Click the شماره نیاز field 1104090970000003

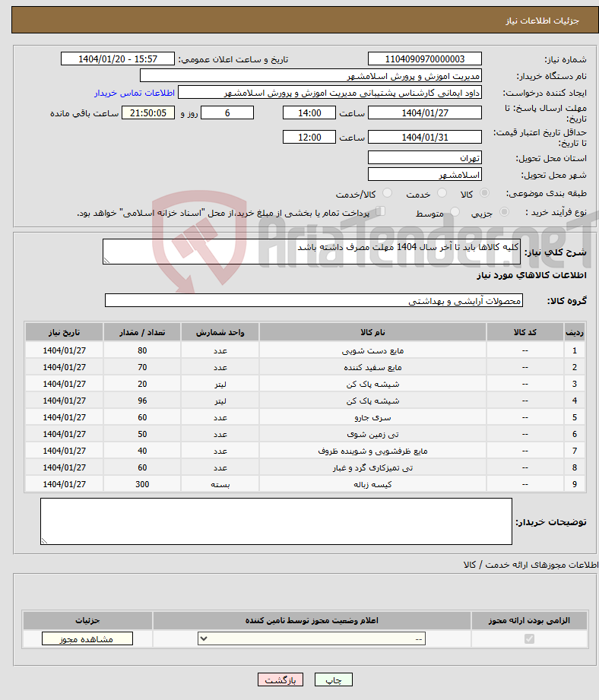click(425, 59)
